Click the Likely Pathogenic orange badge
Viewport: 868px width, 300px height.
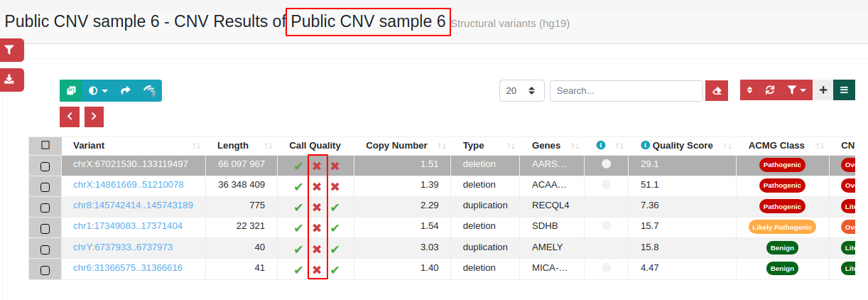click(782, 227)
